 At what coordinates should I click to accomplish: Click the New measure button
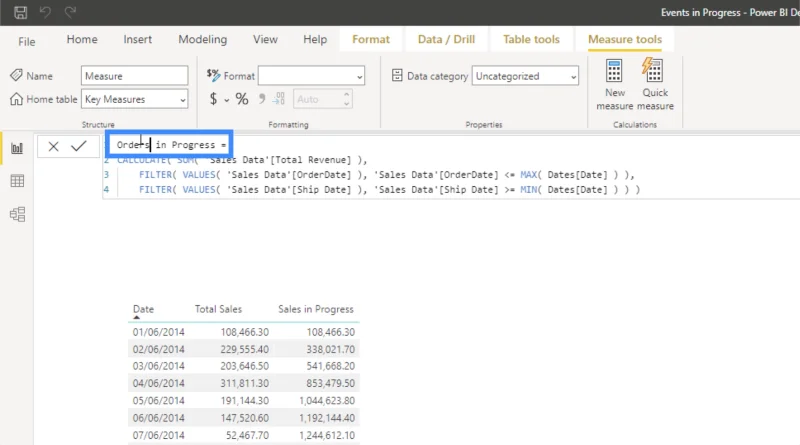[x=614, y=85]
